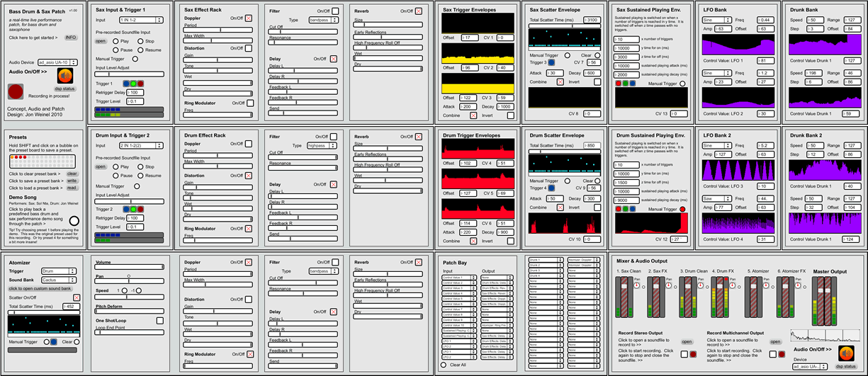Click the big red record button
The width and height of the screenshot is (868, 376).
pos(15,91)
